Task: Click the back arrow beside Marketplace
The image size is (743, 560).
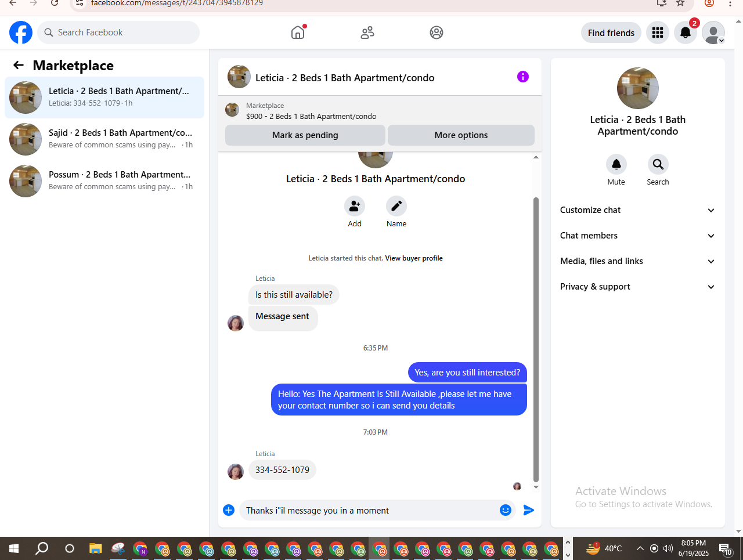Action: click(x=19, y=66)
